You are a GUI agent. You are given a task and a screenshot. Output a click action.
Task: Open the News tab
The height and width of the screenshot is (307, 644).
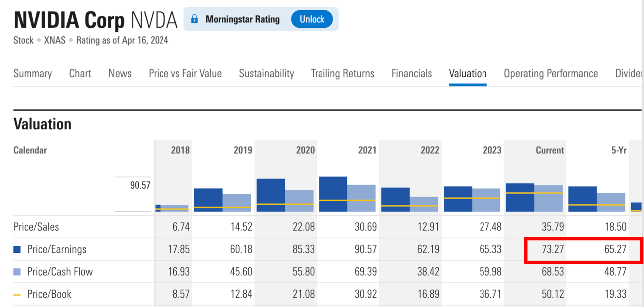(120, 73)
